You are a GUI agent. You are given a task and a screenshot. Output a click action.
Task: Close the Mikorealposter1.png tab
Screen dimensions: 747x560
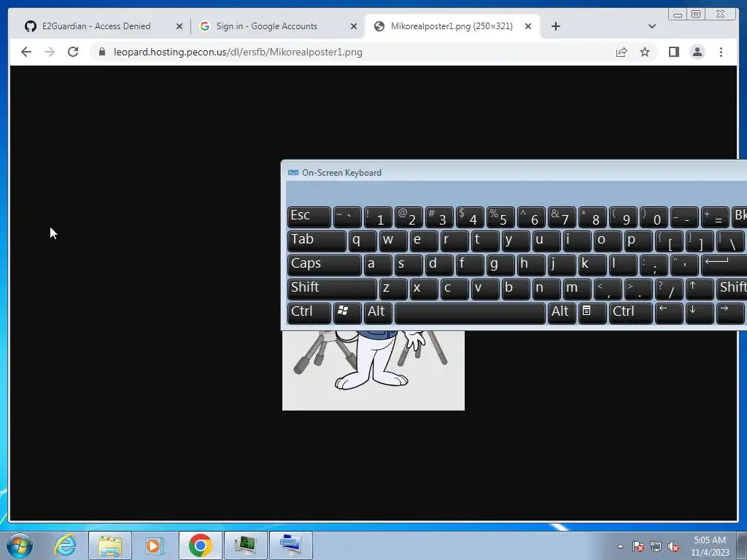(x=528, y=26)
